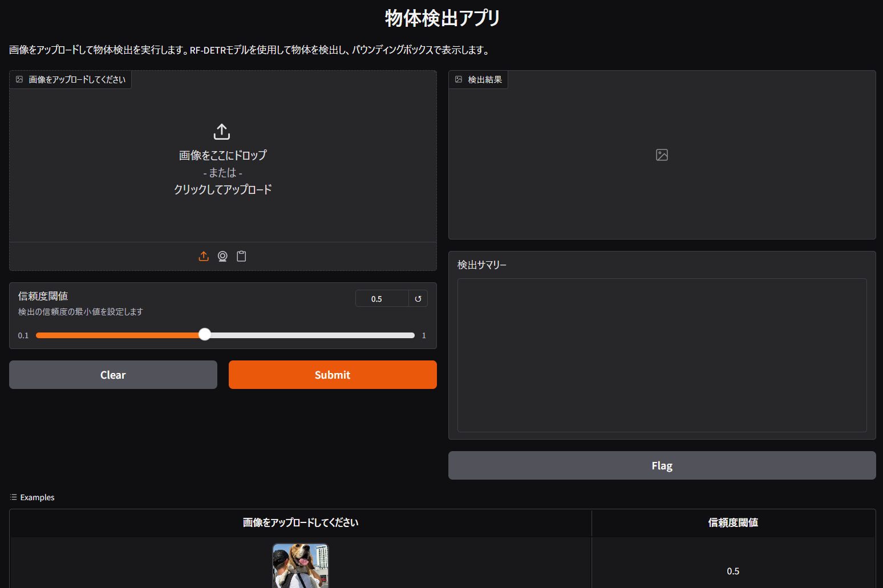The image size is (883, 588).
Task: Click the large upload arrow in drop zone
Action: click(222, 132)
